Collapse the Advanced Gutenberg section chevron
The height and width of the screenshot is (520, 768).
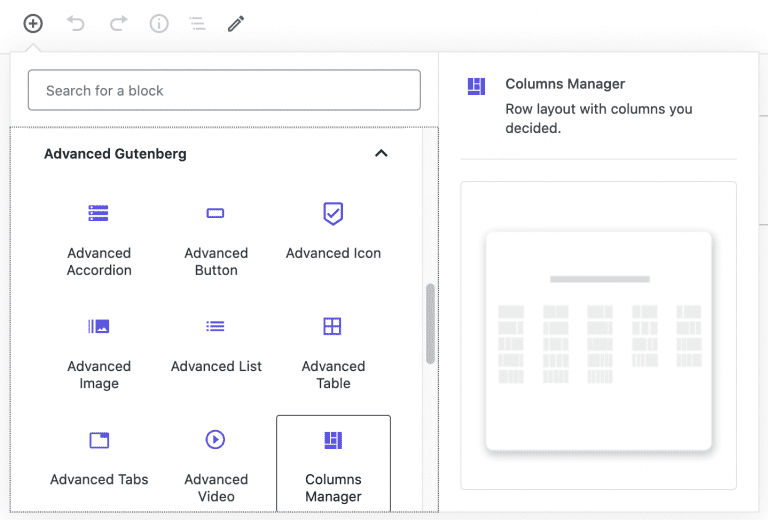(x=381, y=154)
